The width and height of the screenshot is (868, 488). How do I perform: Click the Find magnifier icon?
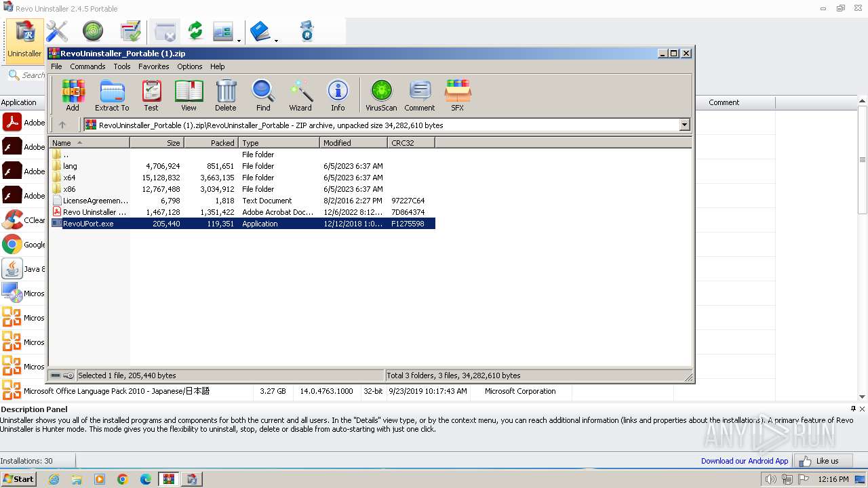[263, 95]
